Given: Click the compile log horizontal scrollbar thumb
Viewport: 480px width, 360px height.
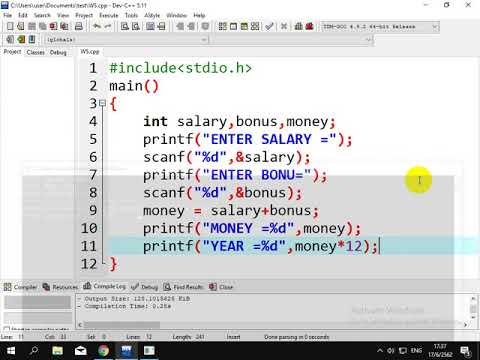Looking at the screenshot, I should click(x=122, y=324).
